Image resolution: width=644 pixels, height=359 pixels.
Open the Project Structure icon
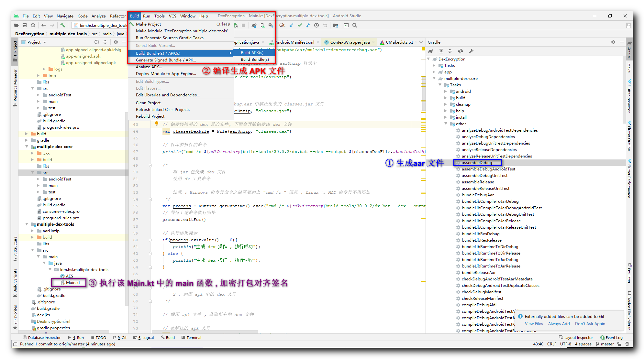(336, 25)
